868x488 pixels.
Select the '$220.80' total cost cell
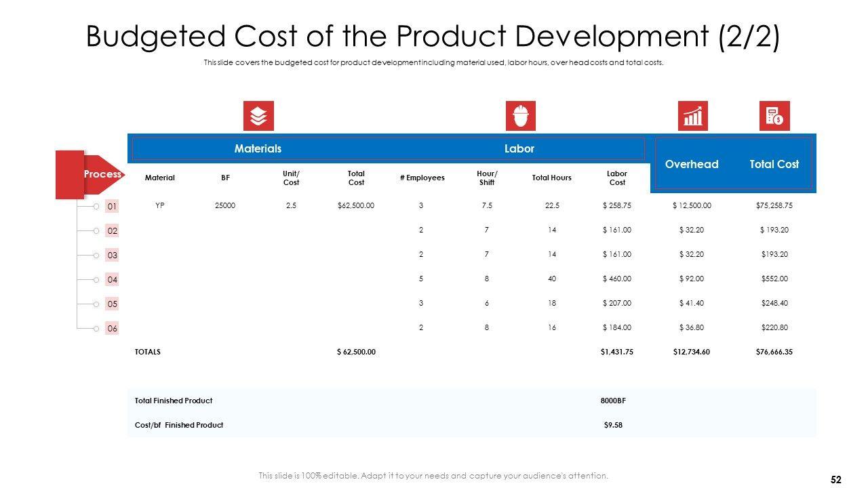(774, 327)
